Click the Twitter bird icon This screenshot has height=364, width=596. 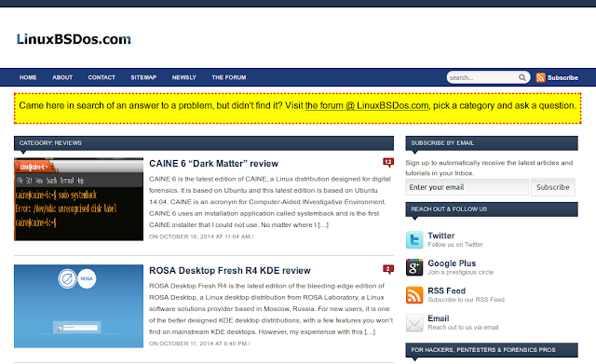pyautogui.click(x=414, y=240)
